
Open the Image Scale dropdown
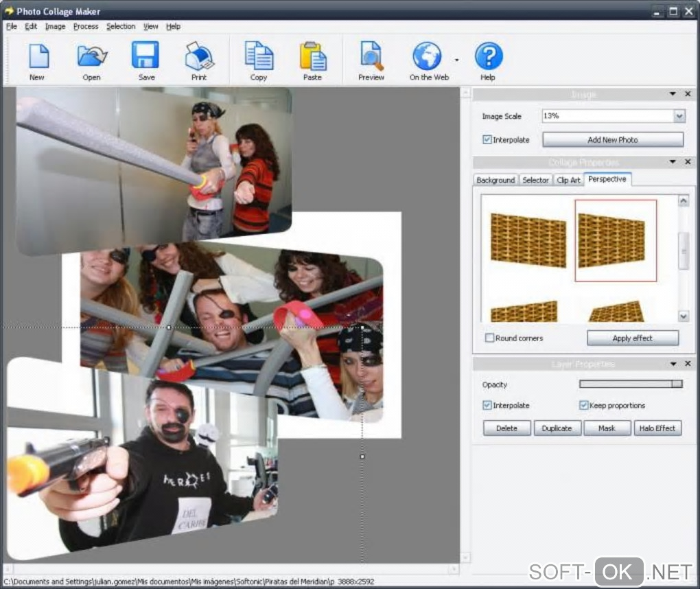point(679,117)
